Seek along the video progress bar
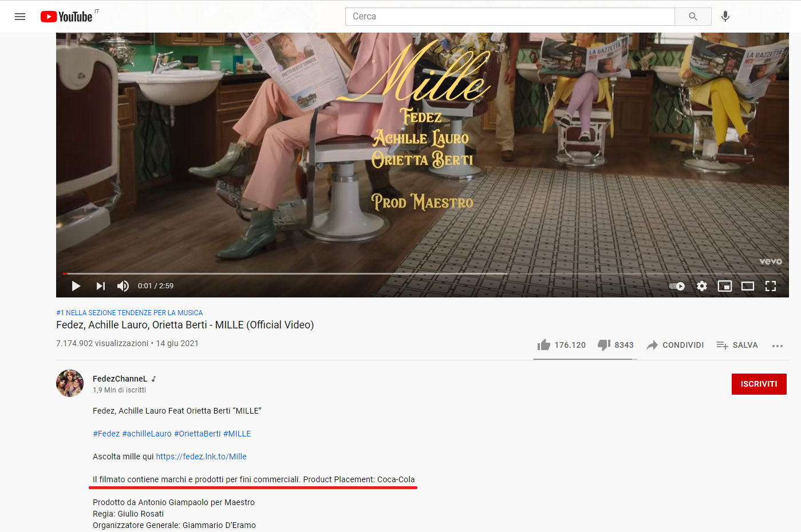Image resolution: width=801 pixels, height=532 pixels. click(x=423, y=273)
